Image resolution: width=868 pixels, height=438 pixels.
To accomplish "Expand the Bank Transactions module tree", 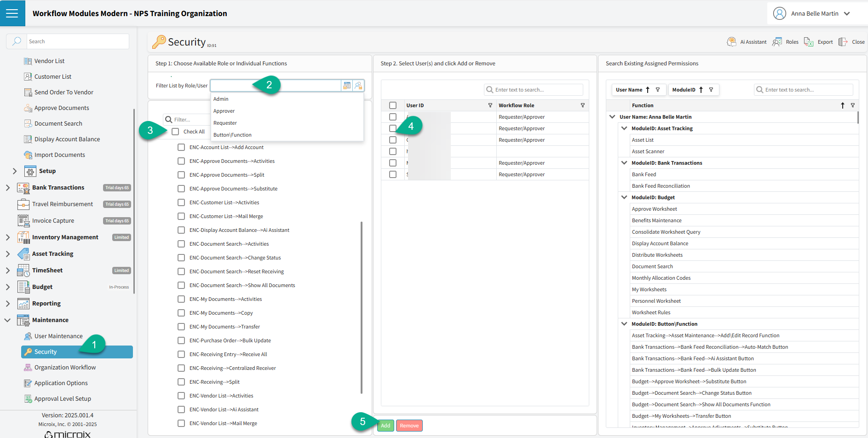I will pos(8,188).
